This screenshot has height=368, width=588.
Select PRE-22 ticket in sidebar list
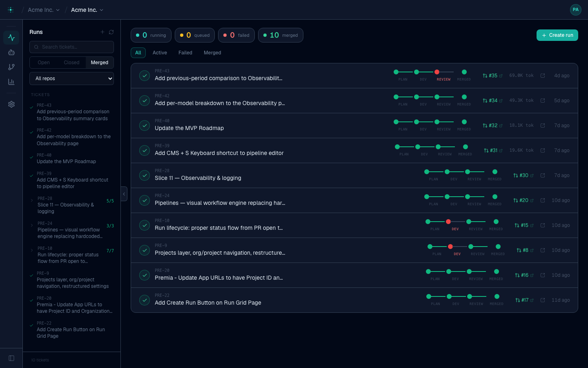pyautogui.click(x=71, y=330)
